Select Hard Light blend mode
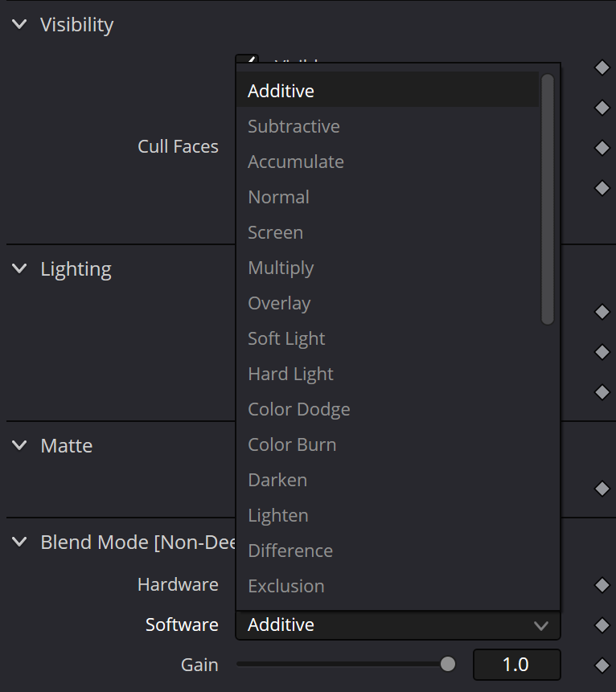 (x=388, y=374)
